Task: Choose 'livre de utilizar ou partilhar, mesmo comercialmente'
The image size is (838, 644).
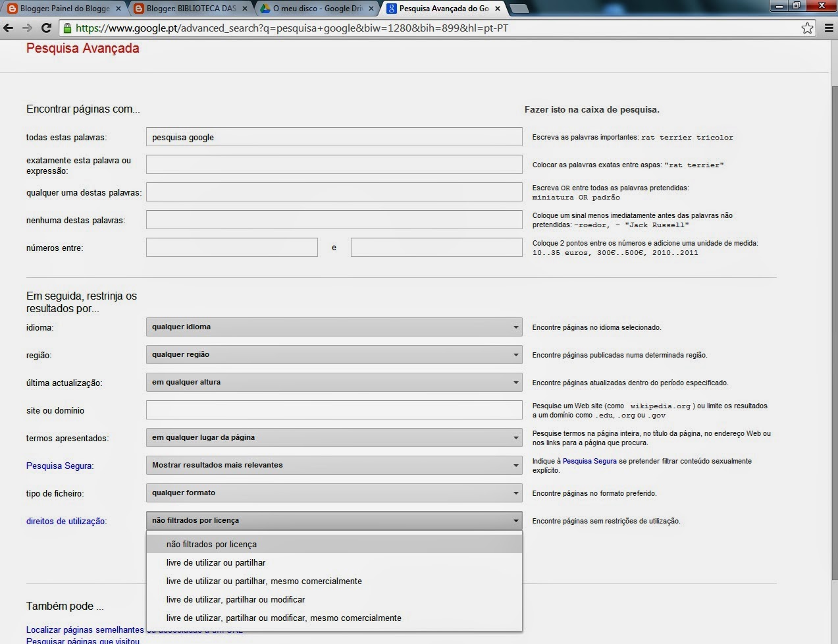Action: click(x=334, y=581)
